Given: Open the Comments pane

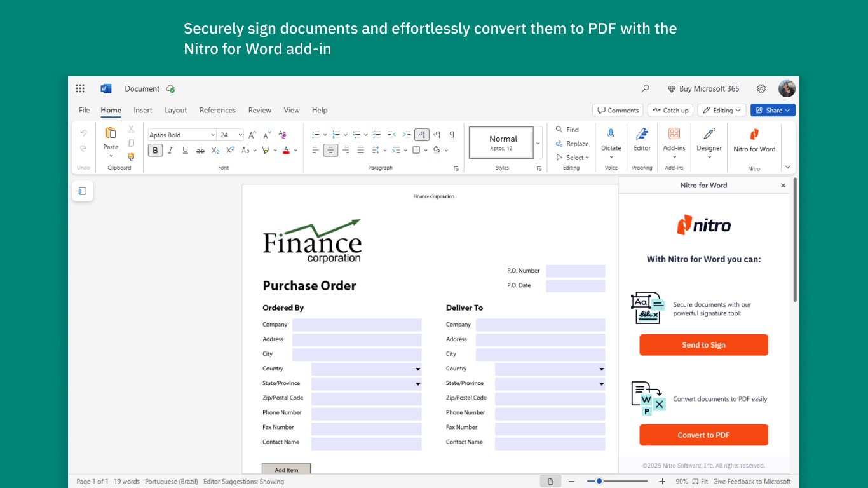Looking at the screenshot, I should click(x=618, y=110).
